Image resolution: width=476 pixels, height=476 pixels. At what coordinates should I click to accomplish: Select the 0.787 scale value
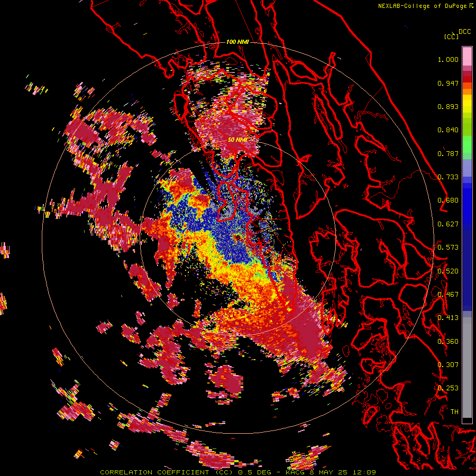pos(448,153)
